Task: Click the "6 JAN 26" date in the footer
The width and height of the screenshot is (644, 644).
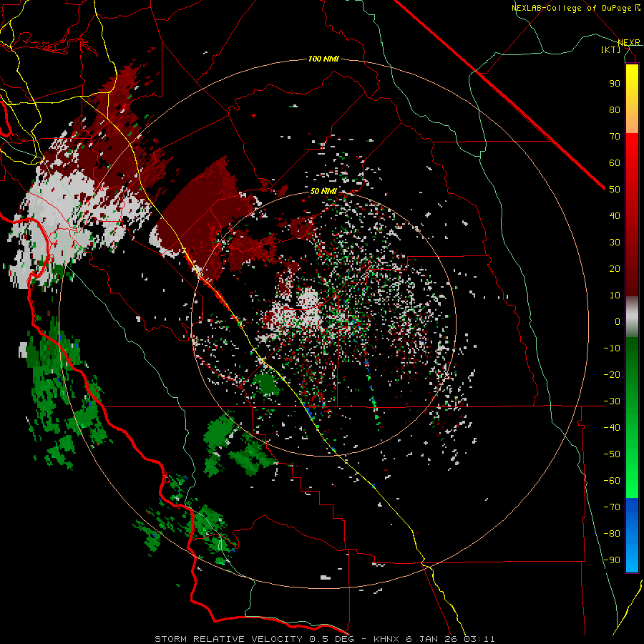Action: 431,639
